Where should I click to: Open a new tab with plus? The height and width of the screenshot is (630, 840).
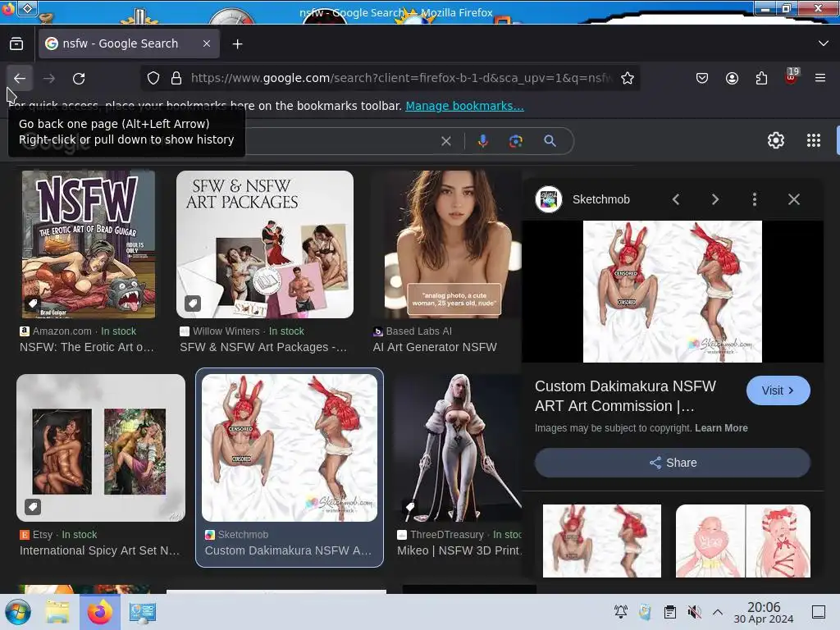tap(237, 44)
